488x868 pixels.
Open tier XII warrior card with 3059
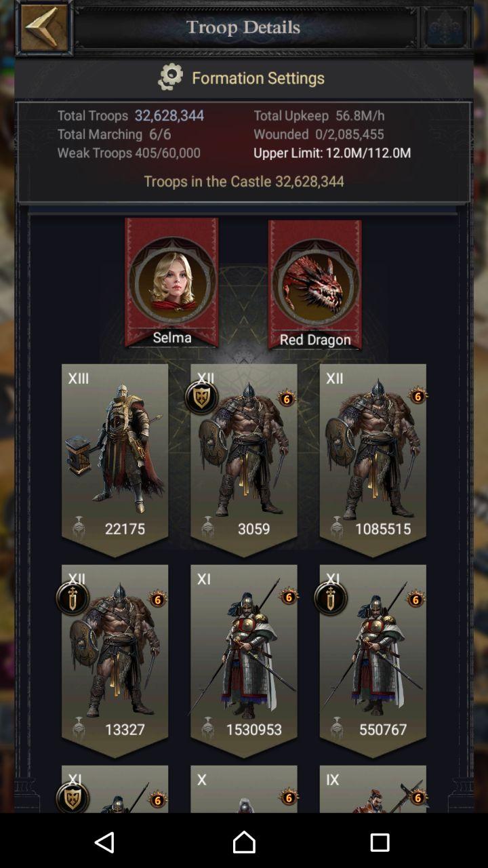pyautogui.click(x=244, y=460)
